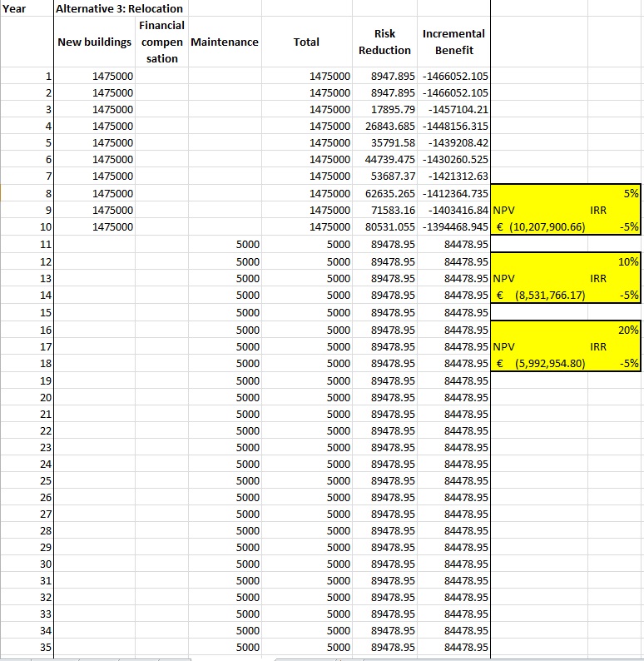Image resolution: width=644 pixels, height=661 pixels.
Task: Select the 'Year' header cell
Action: point(27,8)
